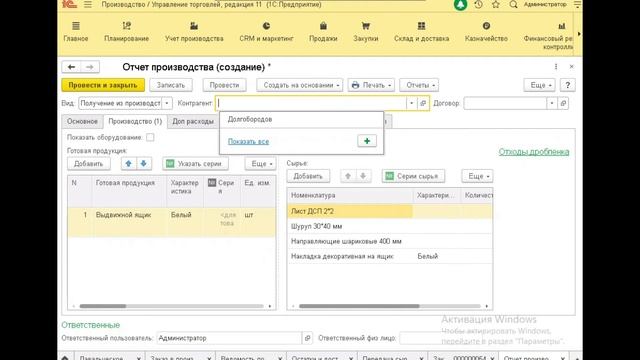The image size is (640, 360).
Task: Expand the Договор dropdown arrow
Action: 552,103
